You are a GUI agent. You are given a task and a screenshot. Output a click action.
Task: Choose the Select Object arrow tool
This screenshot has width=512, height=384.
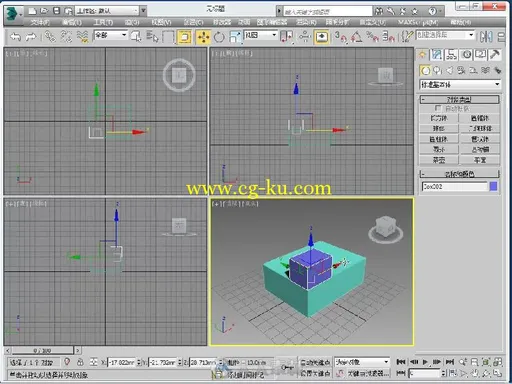(136, 37)
